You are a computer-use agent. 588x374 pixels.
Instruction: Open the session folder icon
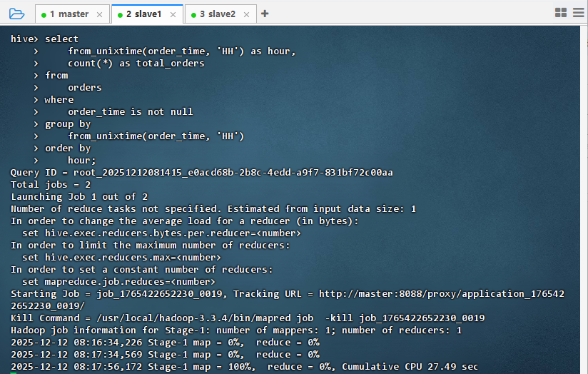[16, 14]
